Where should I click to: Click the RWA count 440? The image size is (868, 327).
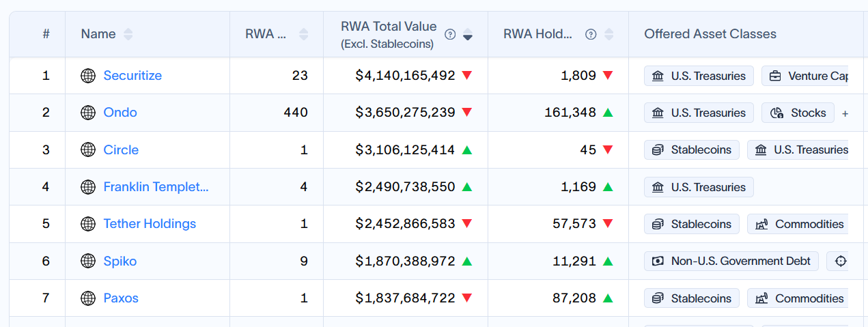coord(297,113)
